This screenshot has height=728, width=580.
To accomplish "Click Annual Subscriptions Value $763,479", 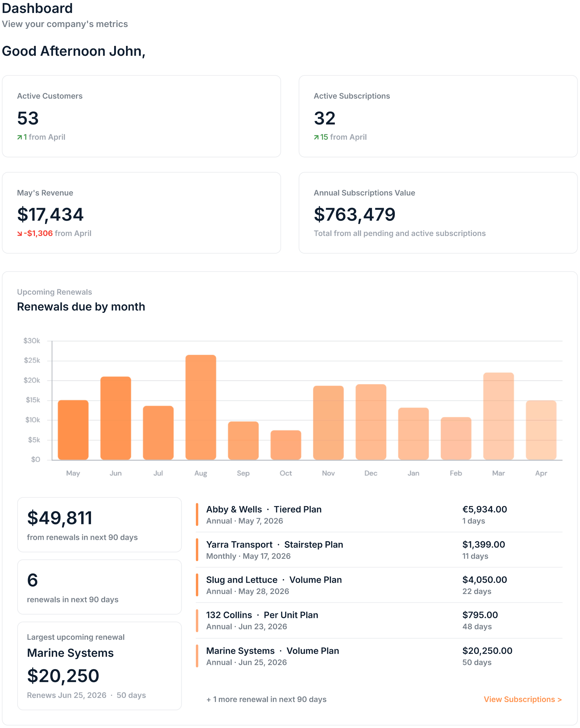I will tap(355, 215).
